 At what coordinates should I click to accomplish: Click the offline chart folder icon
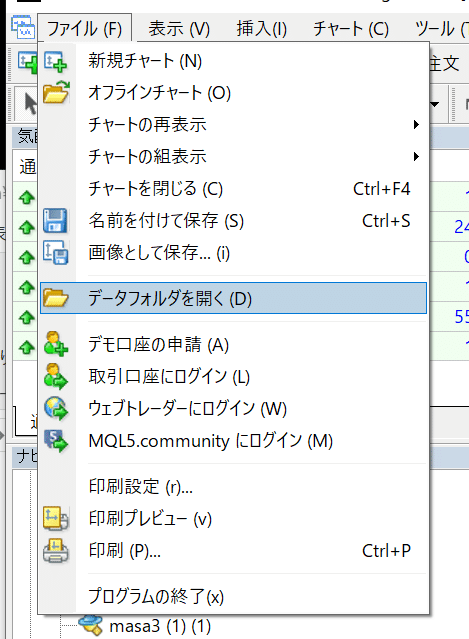(x=56, y=93)
